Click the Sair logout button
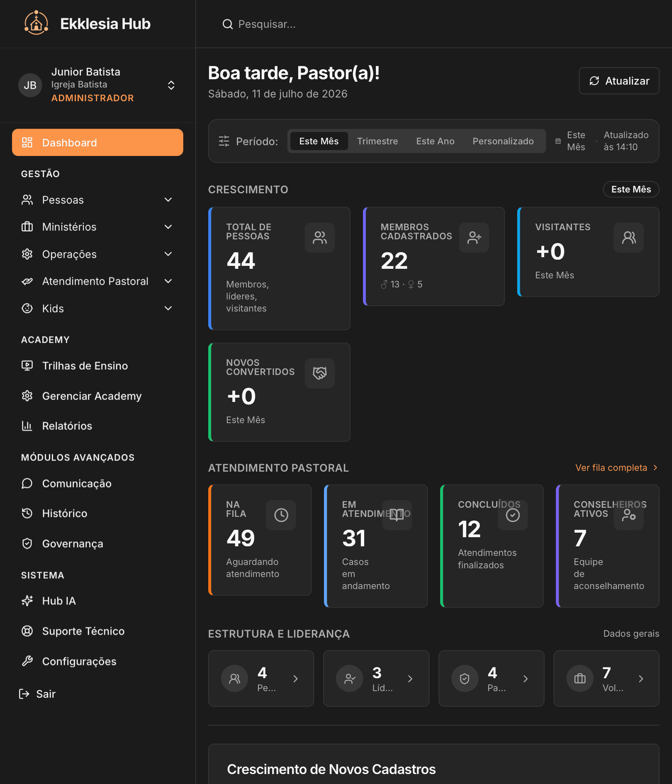This screenshot has height=784, width=672. [x=37, y=694]
